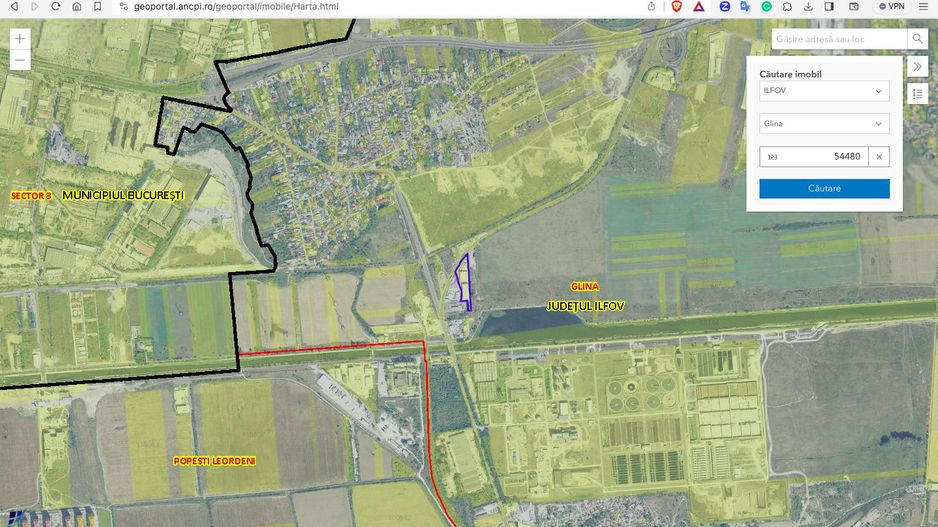Bookmark this page
Image resolution: width=938 pixels, height=527 pixels.
coord(98,7)
